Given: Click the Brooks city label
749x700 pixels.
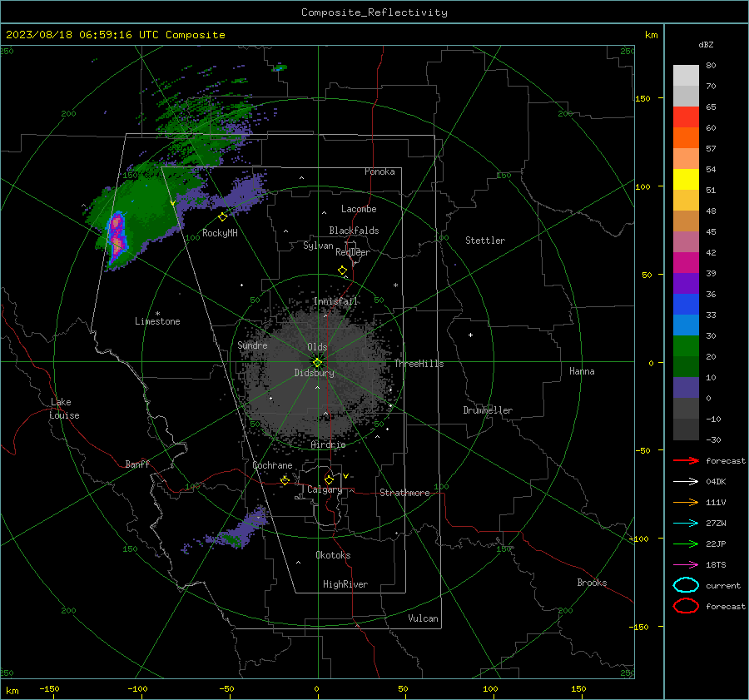Looking at the screenshot, I should coord(592,583).
